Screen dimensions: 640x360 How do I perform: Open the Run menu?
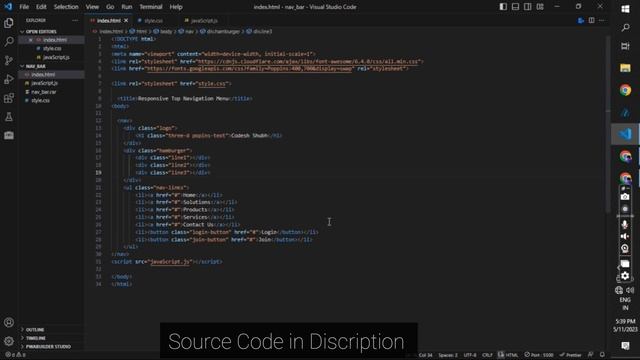(127, 7)
